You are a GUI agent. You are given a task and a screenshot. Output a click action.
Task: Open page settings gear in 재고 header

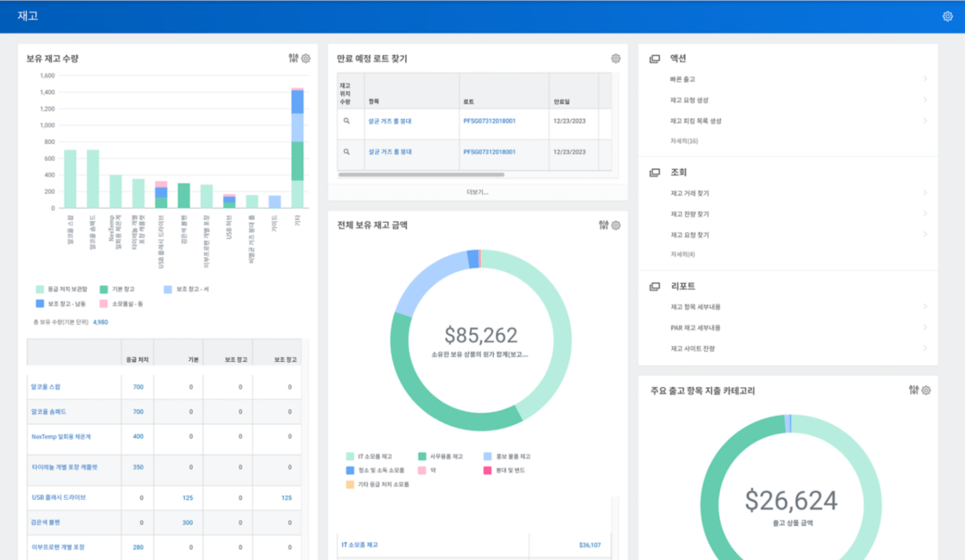click(x=947, y=16)
